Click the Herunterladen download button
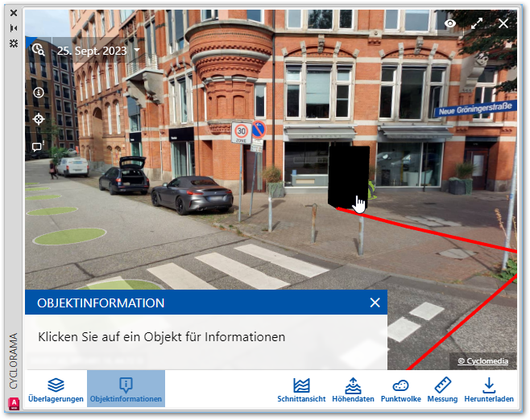This screenshot has width=530, height=420. [489, 389]
